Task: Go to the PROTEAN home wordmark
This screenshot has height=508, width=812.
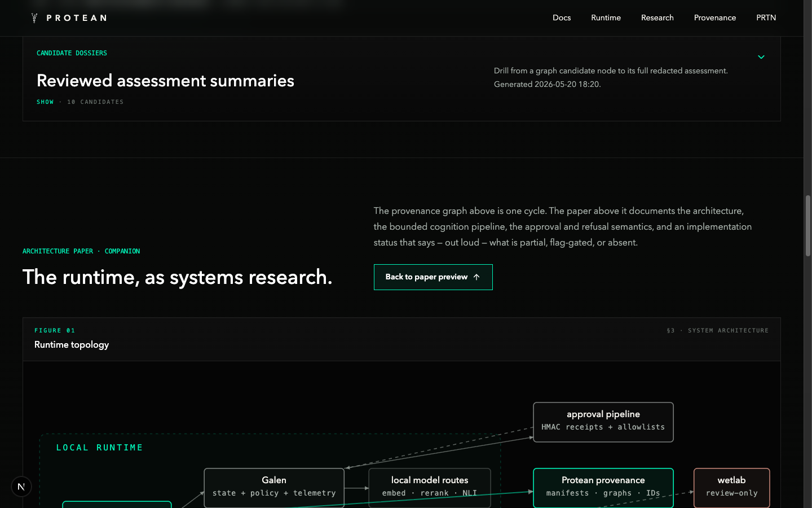Action: click(x=76, y=18)
